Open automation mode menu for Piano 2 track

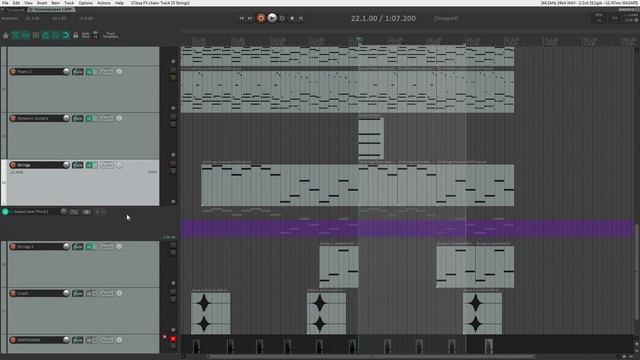coord(107,72)
